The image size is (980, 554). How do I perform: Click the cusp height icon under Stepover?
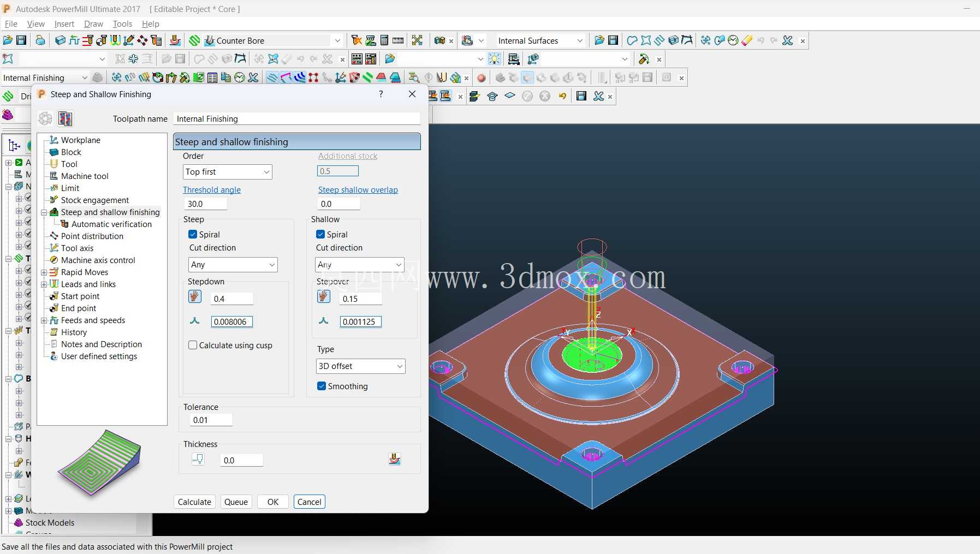tap(323, 321)
